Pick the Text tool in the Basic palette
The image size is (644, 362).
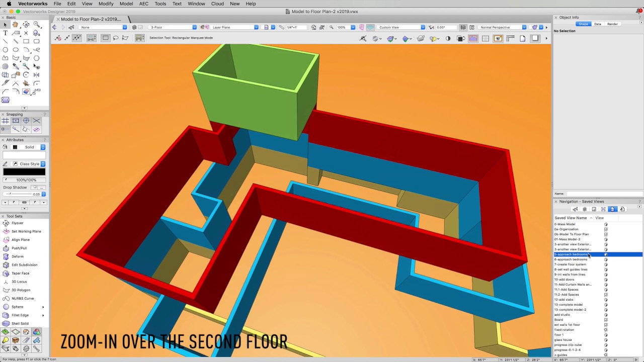(5, 33)
